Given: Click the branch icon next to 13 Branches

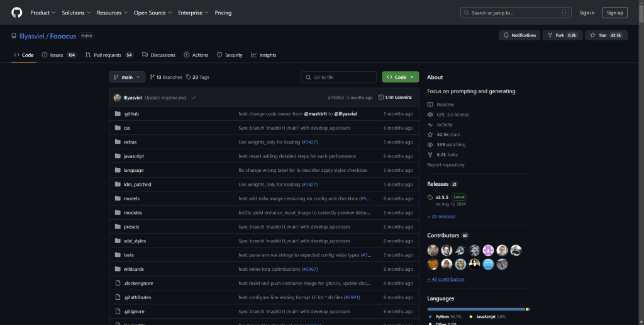Looking at the screenshot, I should click(152, 77).
